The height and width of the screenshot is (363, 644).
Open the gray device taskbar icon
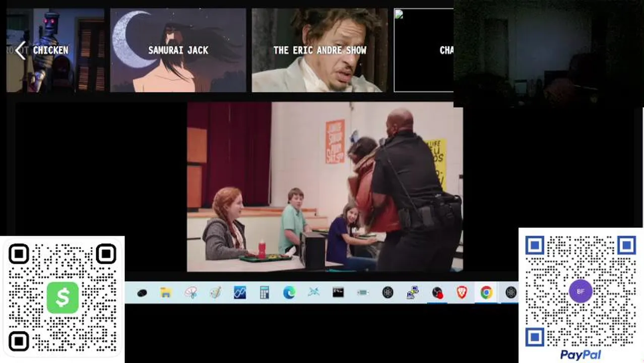[x=363, y=292]
